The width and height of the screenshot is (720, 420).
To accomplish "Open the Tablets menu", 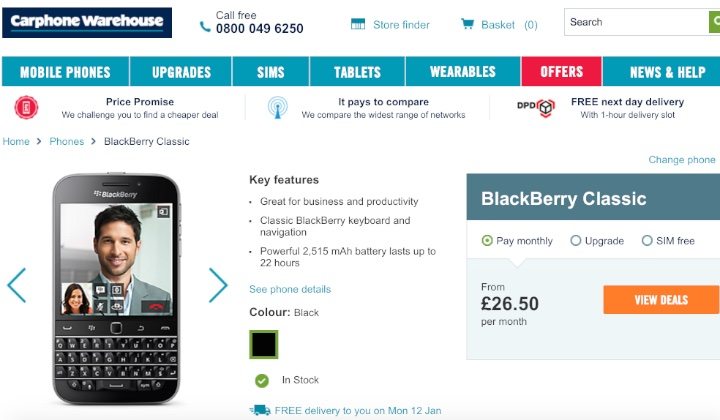I will tap(357, 72).
